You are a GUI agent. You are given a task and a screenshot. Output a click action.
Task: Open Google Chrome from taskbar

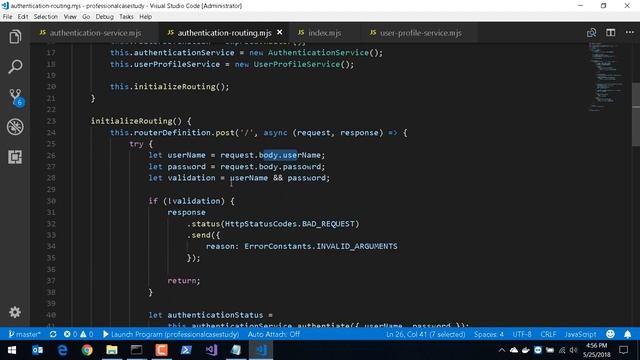(x=87, y=350)
